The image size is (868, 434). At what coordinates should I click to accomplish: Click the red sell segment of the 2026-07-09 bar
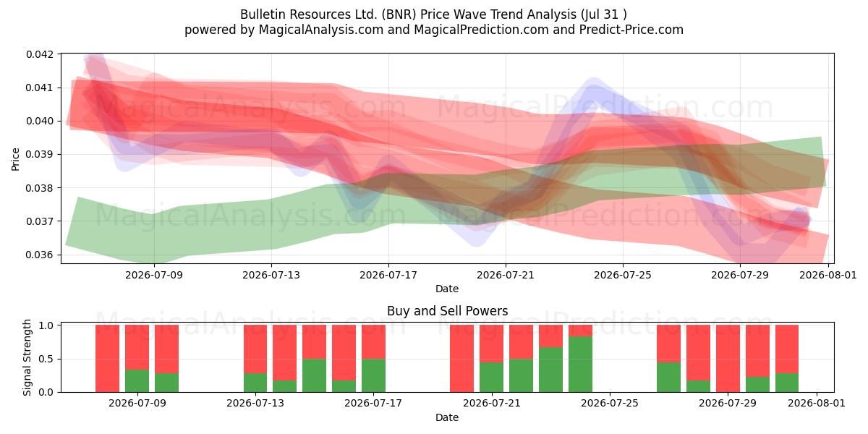137,347
